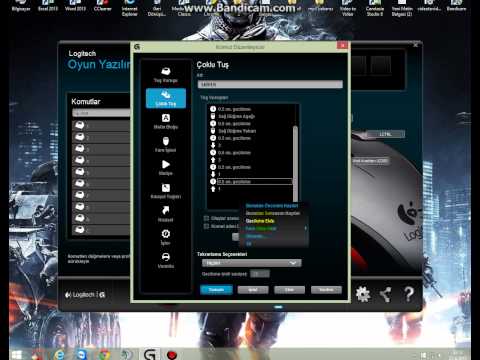Click gray button left of the context menu
The image size is (480, 360).
[x=235, y=236]
